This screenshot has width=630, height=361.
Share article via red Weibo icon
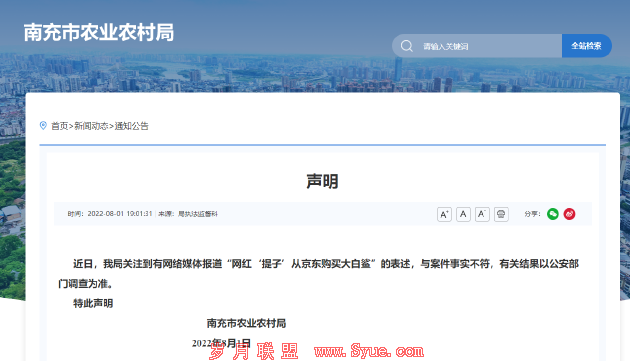[569, 214]
